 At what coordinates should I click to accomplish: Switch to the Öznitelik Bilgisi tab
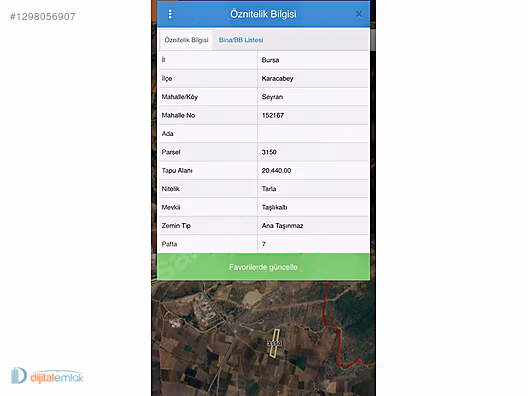[x=186, y=40]
